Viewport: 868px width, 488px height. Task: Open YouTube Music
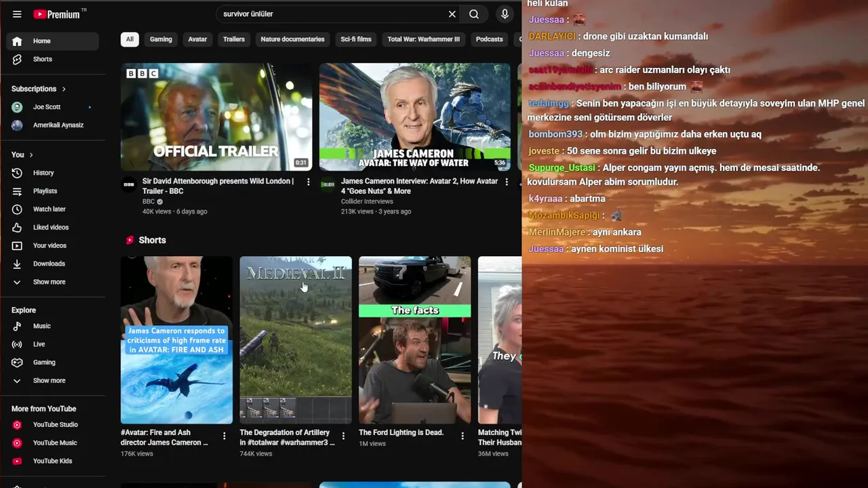[x=52, y=443]
